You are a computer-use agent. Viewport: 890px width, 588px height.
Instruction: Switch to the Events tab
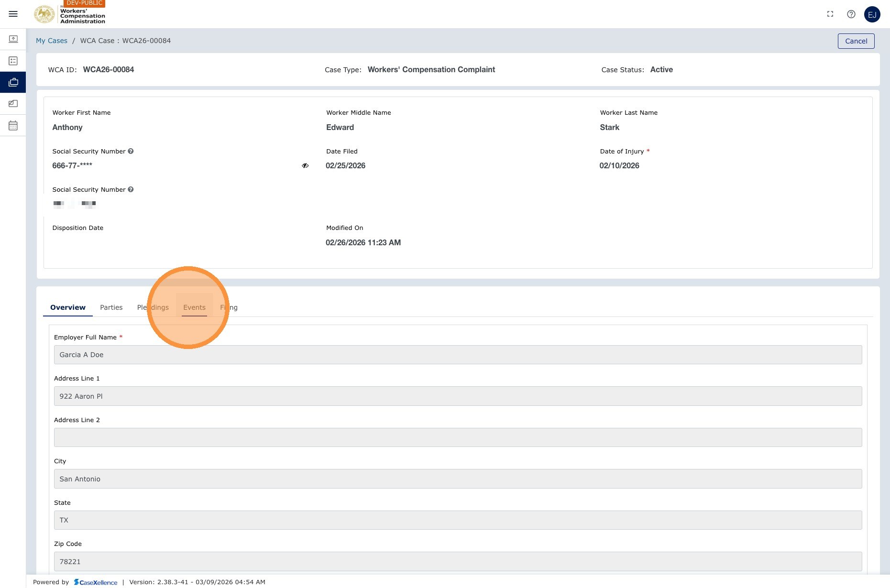(195, 307)
